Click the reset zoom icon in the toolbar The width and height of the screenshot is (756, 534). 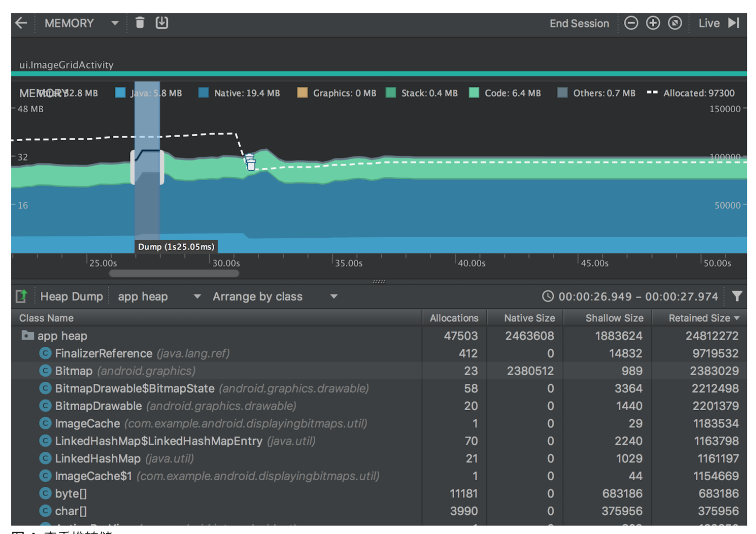click(675, 22)
